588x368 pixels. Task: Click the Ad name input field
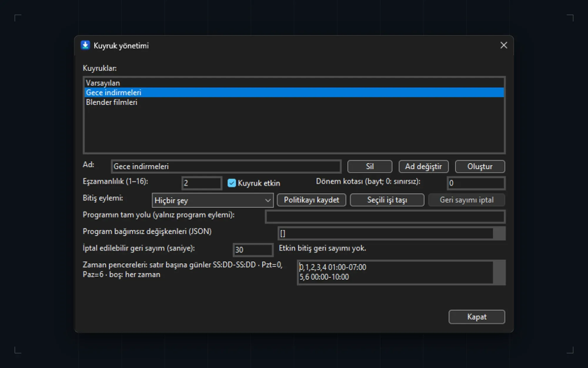coord(226,167)
